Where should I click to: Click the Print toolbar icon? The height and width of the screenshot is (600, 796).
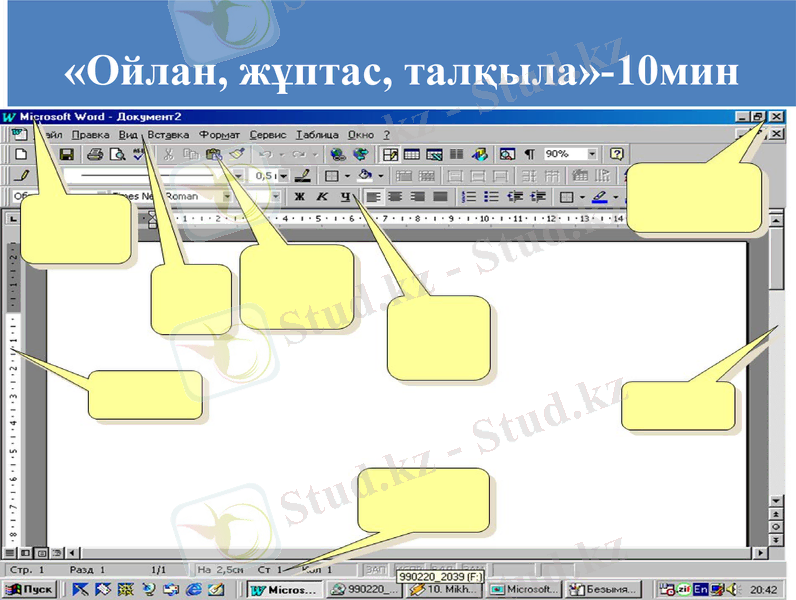[x=95, y=154]
